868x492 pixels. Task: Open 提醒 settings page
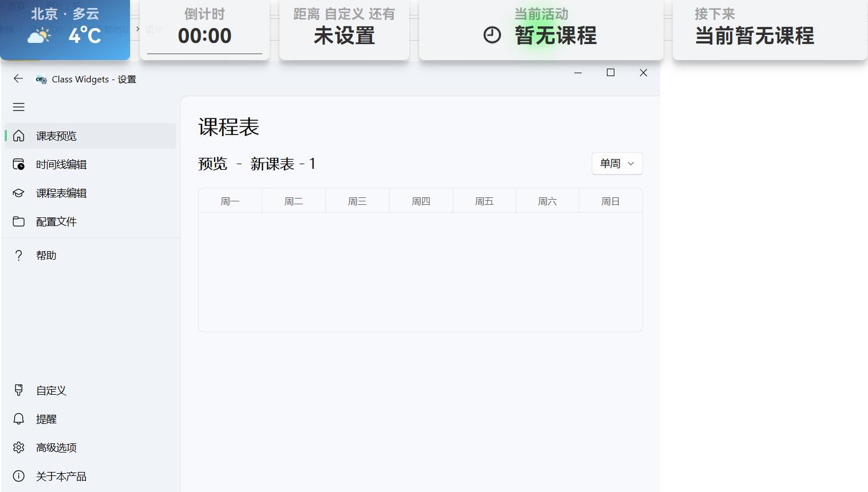tap(90, 419)
